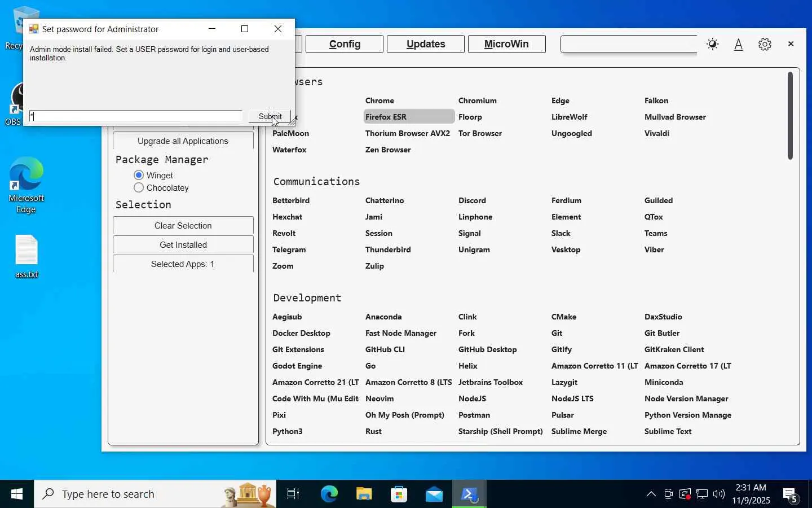This screenshot has height=508, width=812.
Task: Select the Signal entry
Action: click(x=470, y=233)
